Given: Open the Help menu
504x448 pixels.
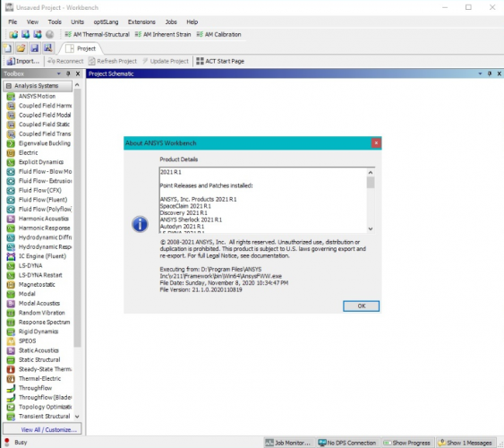Looking at the screenshot, I should 192,22.
